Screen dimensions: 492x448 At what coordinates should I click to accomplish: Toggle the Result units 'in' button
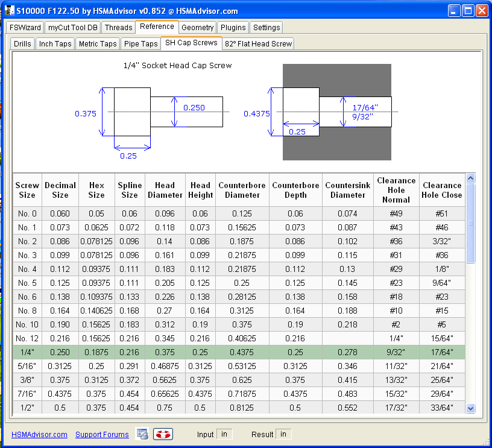283,434
